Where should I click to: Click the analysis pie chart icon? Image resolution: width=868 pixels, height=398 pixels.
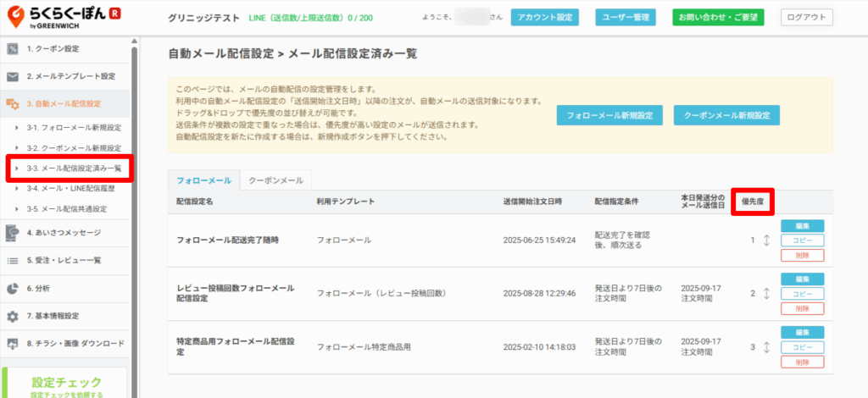coord(13,288)
